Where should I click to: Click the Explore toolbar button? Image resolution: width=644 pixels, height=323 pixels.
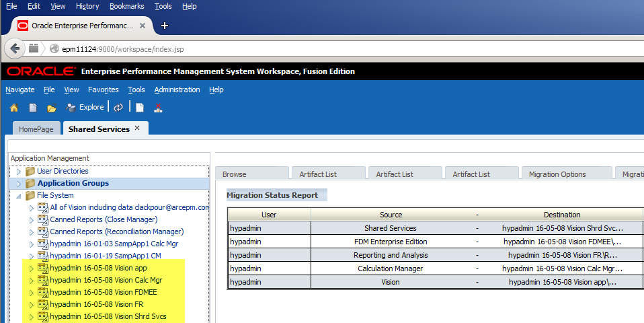click(85, 107)
